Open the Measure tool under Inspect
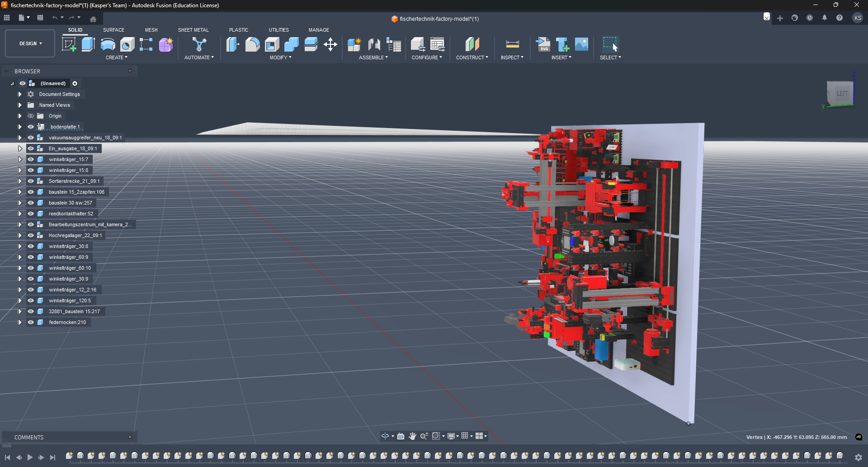 pyautogui.click(x=512, y=44)
